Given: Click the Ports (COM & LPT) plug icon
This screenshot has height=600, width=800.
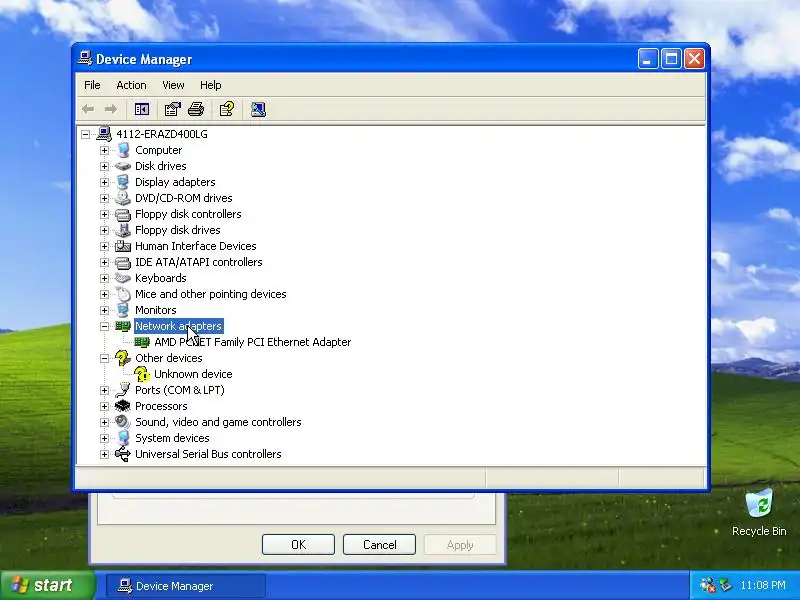Looking at the screenshot, I should coord(123,390).
